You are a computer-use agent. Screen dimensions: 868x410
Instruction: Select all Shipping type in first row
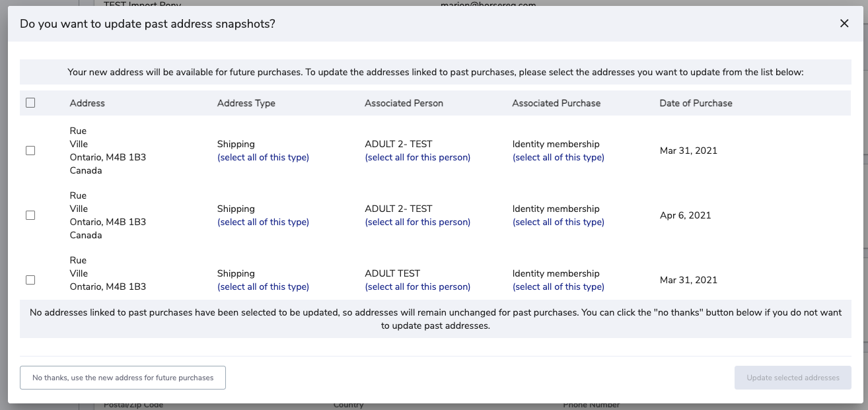click(263, 157)
